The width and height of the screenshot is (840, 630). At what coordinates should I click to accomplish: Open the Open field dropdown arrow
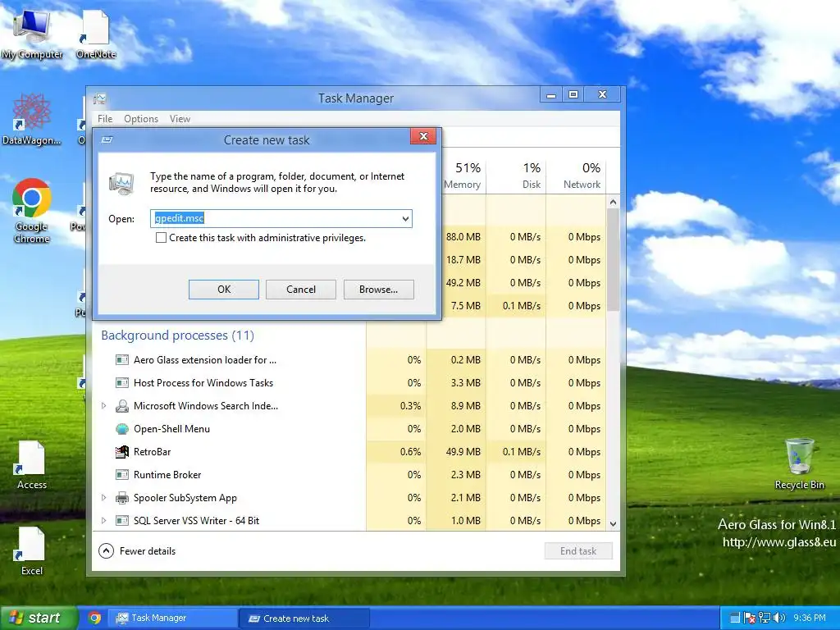(x=405, y=218)
